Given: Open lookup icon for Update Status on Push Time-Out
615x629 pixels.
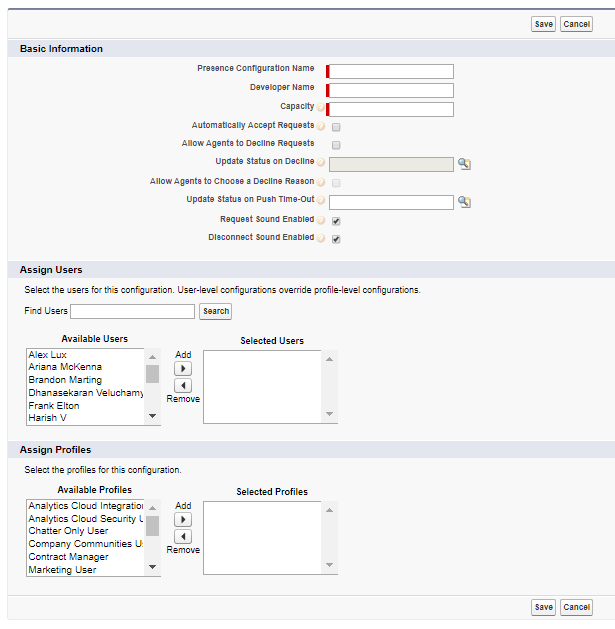Looking at the screenshot, I should [464, 202].
